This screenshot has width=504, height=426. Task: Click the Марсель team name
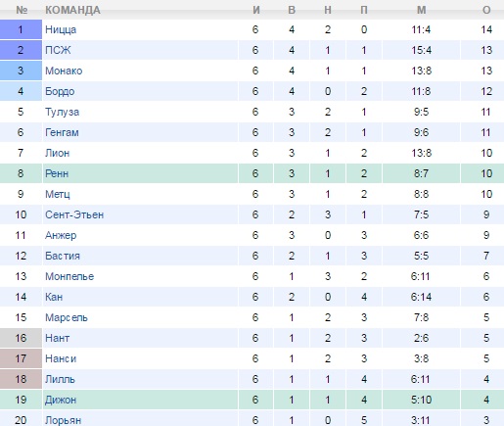pyautogui.click(x=67, y=317)
